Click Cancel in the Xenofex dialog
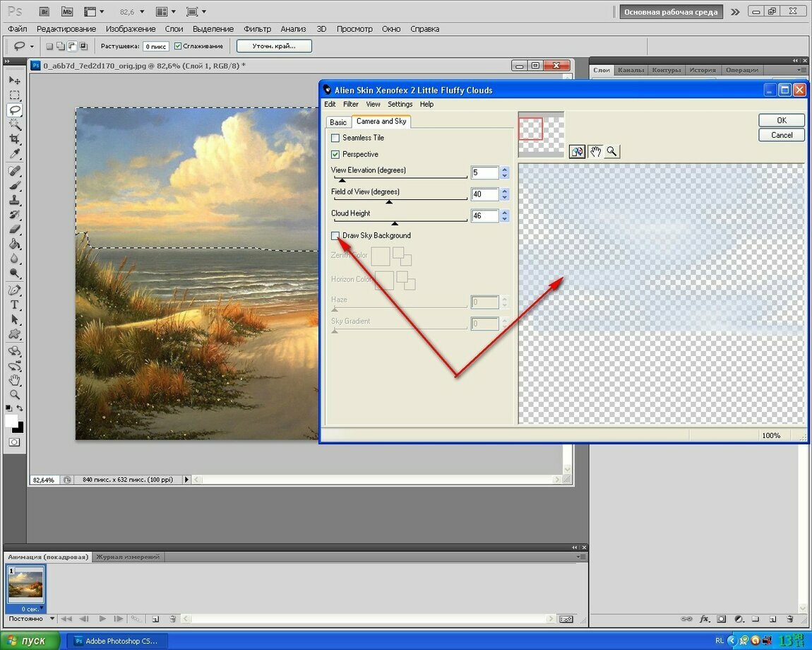The height and width of the screenshot is (650, 812). [x=782, y=135]
